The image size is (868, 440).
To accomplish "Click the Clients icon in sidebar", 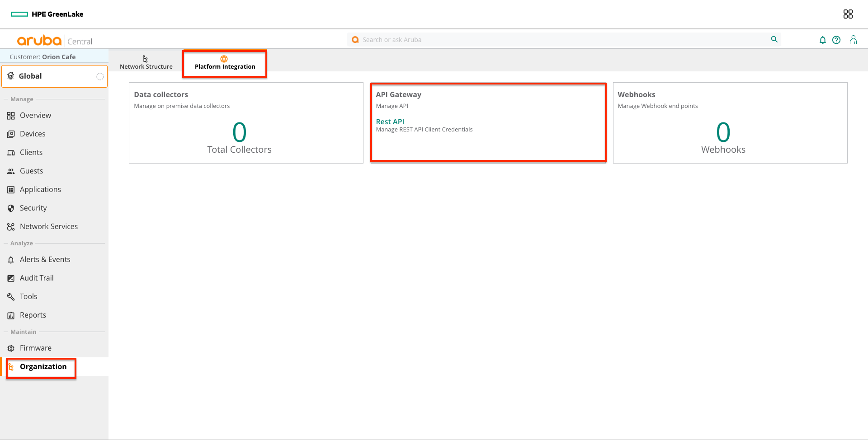I will pos(11,153).
